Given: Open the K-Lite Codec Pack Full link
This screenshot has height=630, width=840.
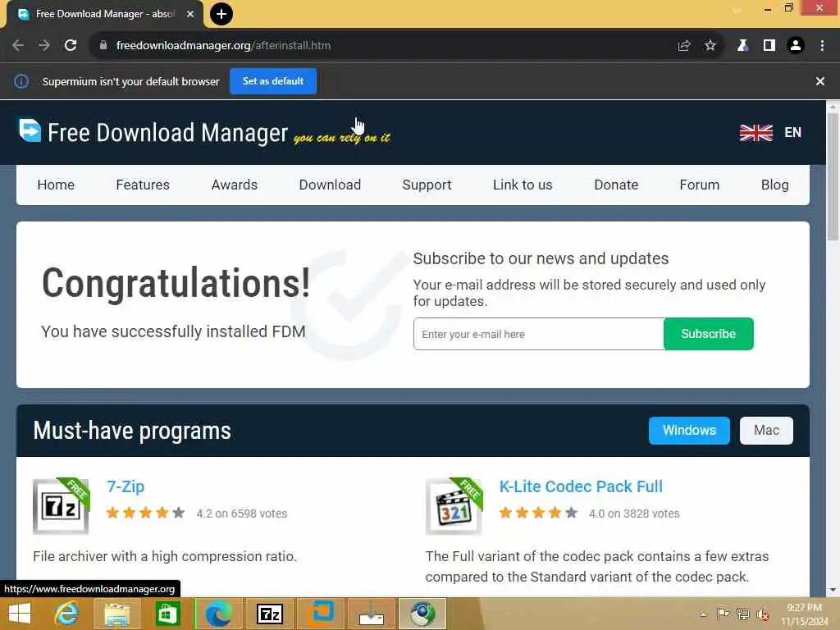Looking at the screenshot, I should point(581,486).
